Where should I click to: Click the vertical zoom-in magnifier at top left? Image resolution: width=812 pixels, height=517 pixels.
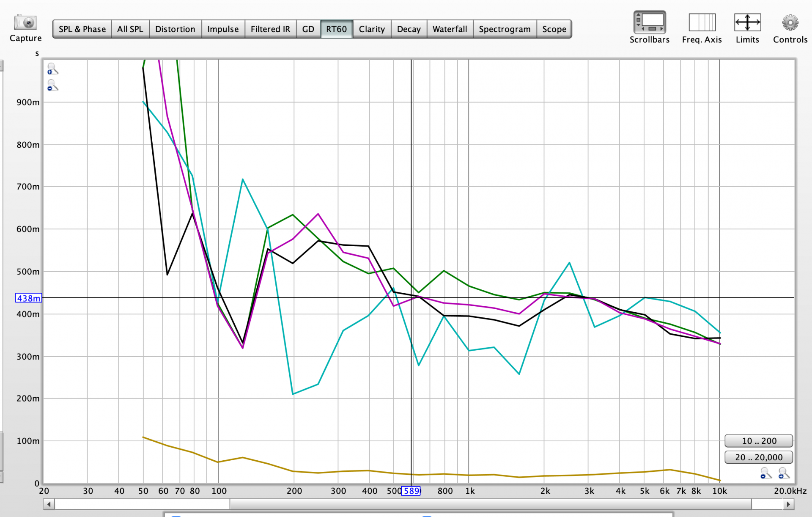tap(52, 69)
